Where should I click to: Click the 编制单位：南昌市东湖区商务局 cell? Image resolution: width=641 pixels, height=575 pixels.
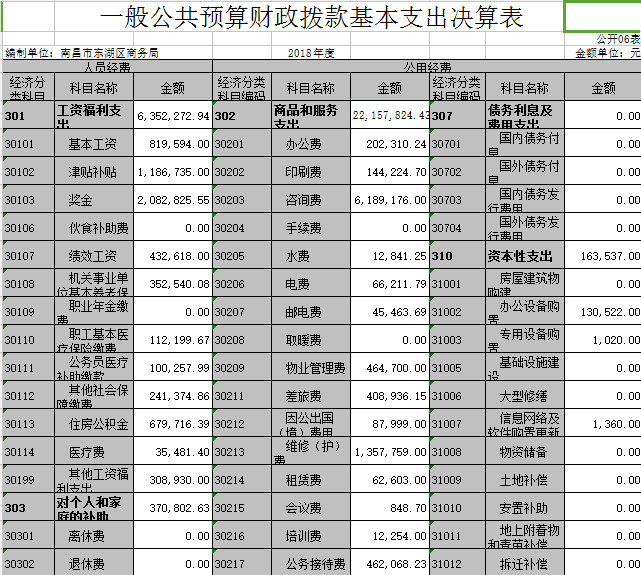coord(82,53)
